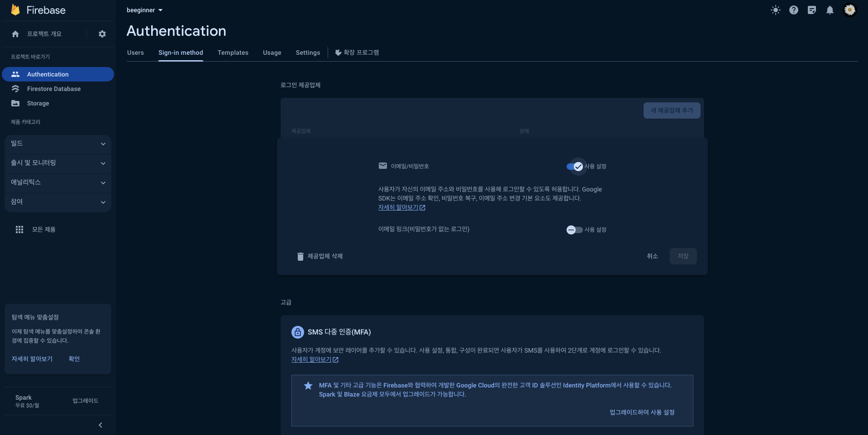Click the home icon for project overview
This screenshot has height=435, width=868.
coord(15,34)
